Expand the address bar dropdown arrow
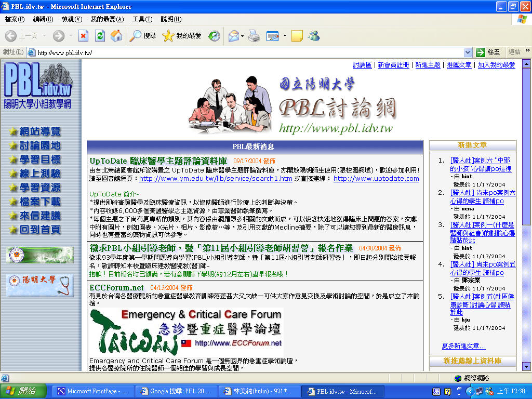 click(x=468, y=52)
